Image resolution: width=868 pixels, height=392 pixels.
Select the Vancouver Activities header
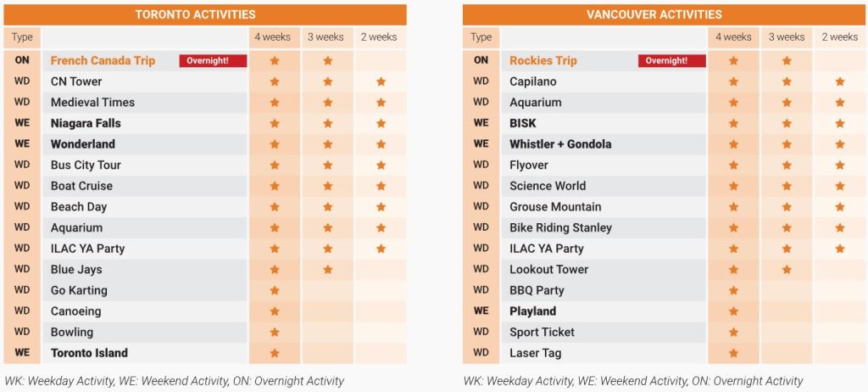click(665, 14)
